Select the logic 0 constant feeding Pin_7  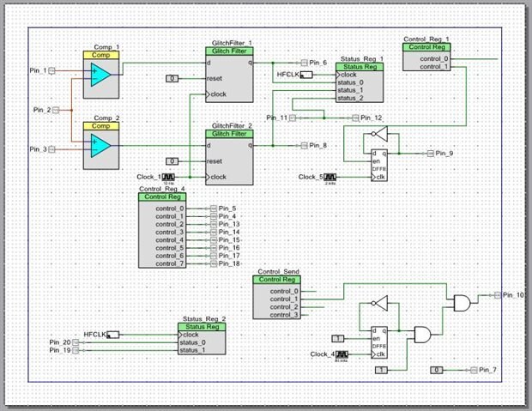pyautogui.click(x=436, y=370)
